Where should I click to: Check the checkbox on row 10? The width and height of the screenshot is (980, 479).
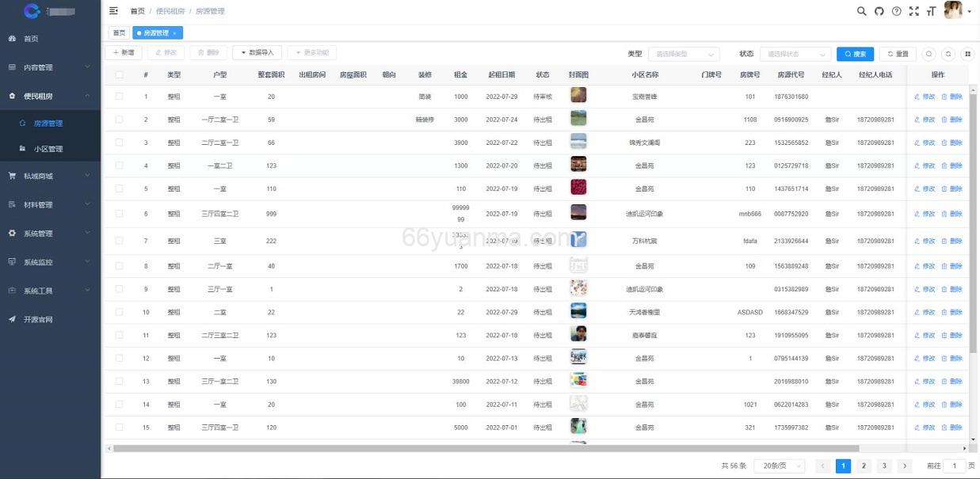[x=121, y=311]
